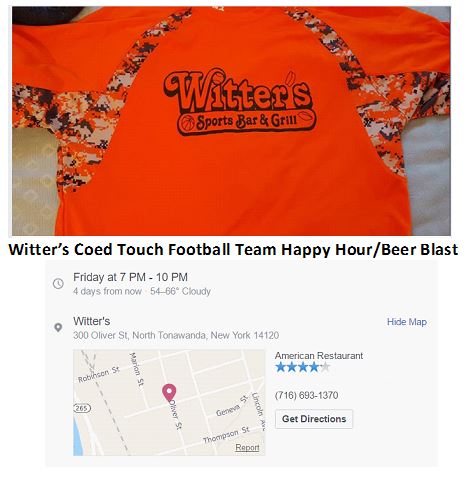Click the fourth blue rating star
This screenshot has height=491, width=473.
(314, 367)
